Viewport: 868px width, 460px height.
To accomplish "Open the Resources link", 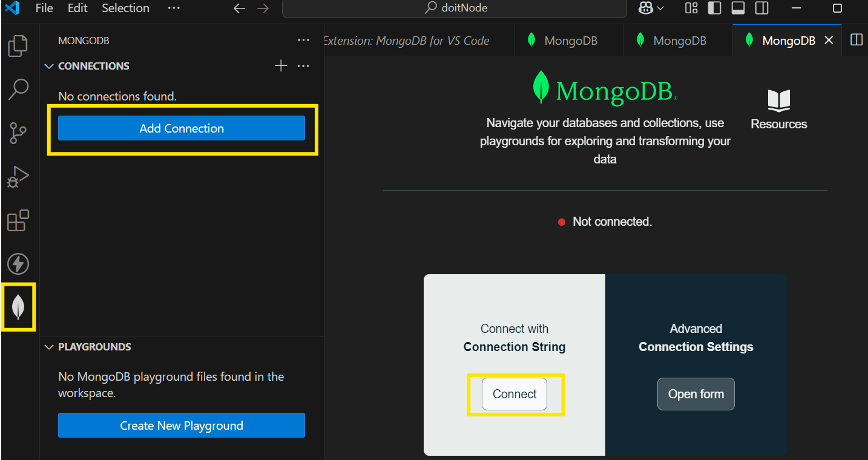I will (x=779, y=124).
